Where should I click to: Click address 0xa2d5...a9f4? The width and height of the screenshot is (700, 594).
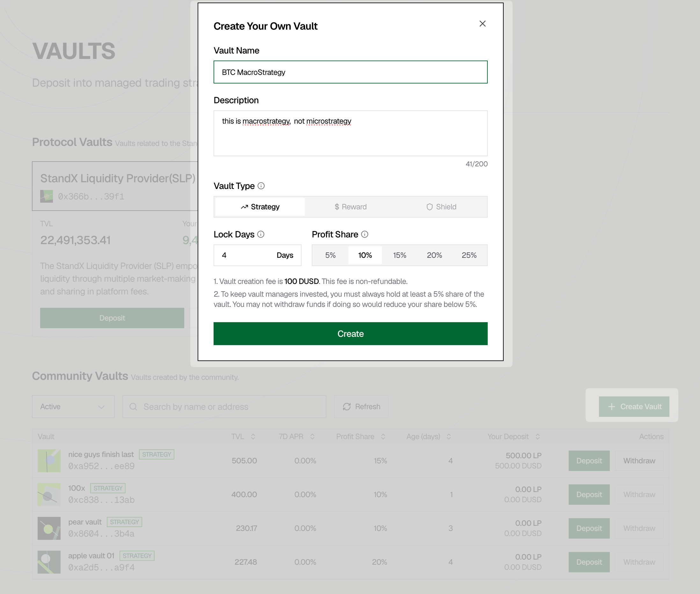(x=101, y=568)
